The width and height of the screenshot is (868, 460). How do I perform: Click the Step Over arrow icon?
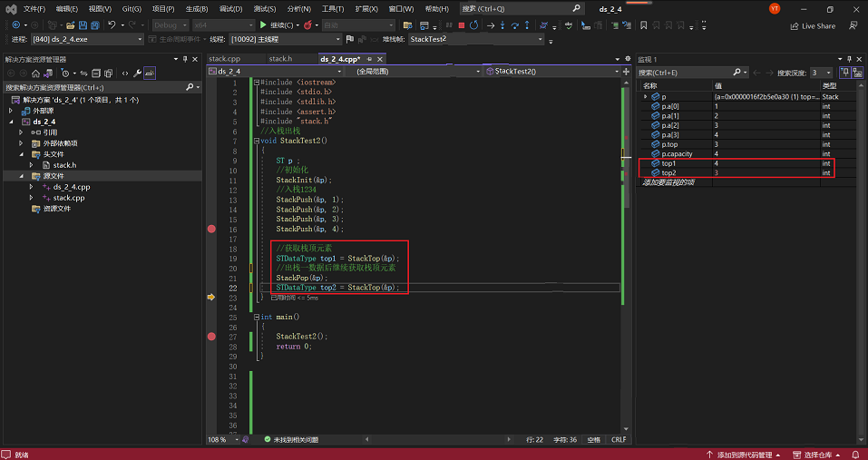click(514, 25)
